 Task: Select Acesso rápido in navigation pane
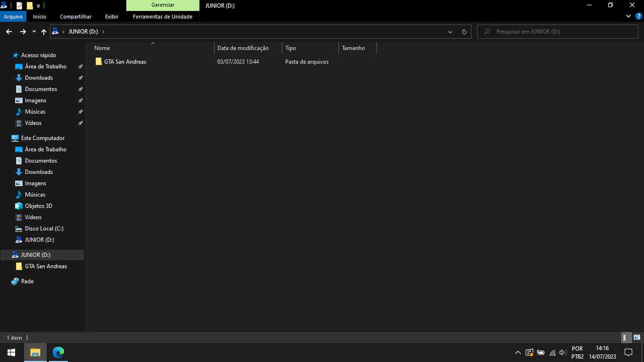pos(38,55)
